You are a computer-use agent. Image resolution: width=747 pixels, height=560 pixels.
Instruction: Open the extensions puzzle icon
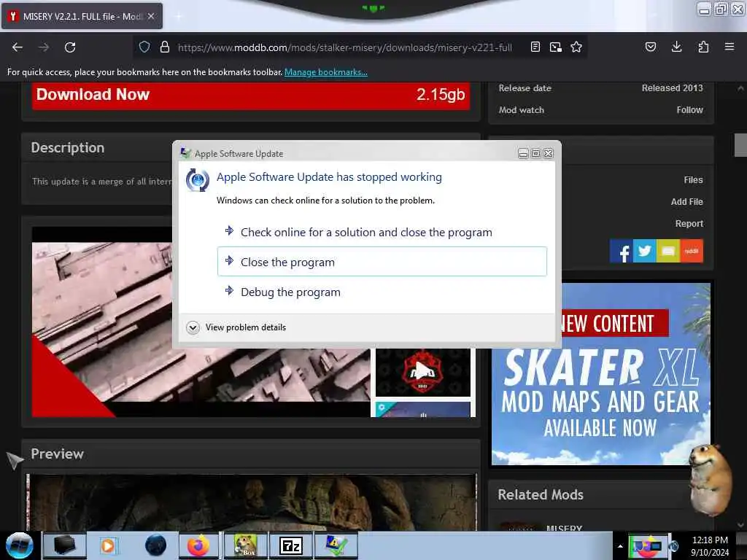coord(703,47)
